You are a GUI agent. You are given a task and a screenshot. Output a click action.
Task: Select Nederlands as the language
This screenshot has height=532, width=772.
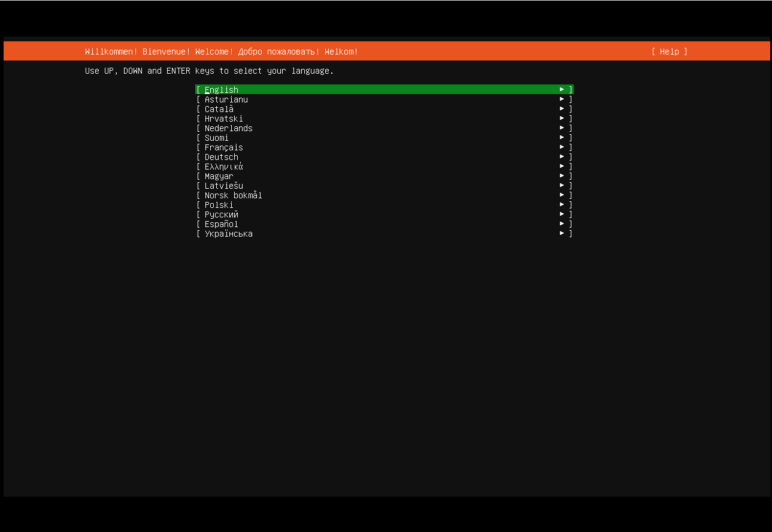point(228,128)
